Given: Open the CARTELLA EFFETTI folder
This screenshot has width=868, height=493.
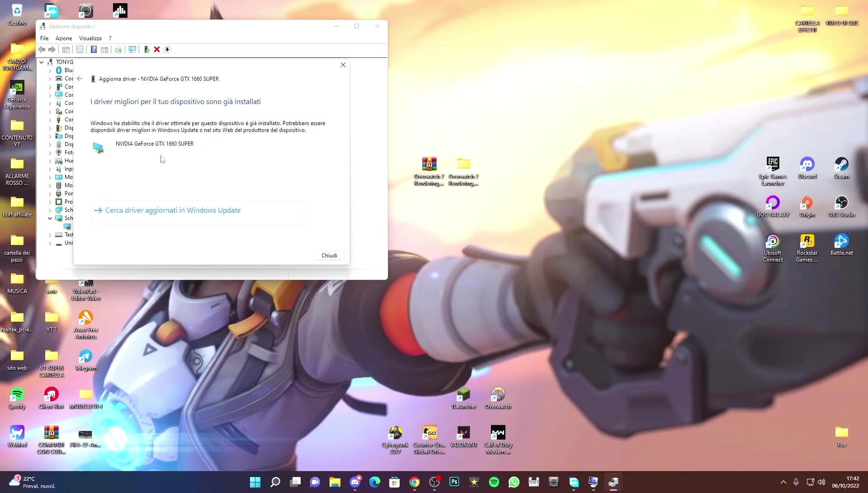Looking at the screenshot, I should tap(807, 18).
